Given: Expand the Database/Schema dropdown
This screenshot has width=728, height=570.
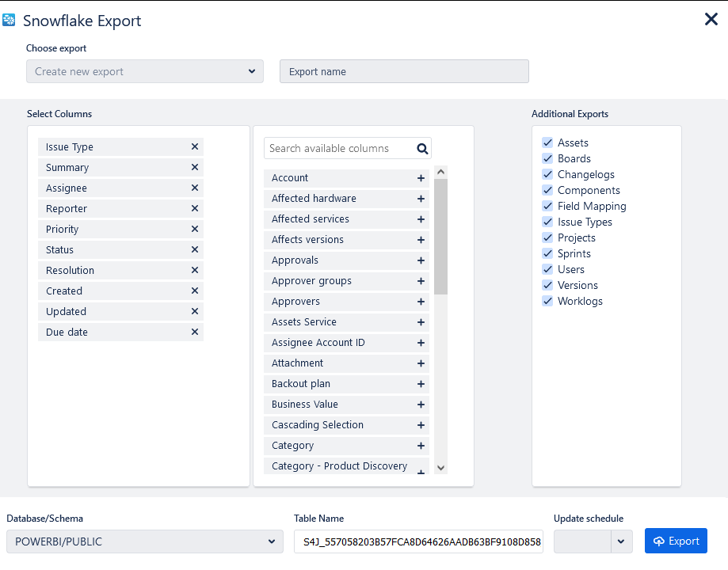Looking at the screenshot, I should point(145,541).
